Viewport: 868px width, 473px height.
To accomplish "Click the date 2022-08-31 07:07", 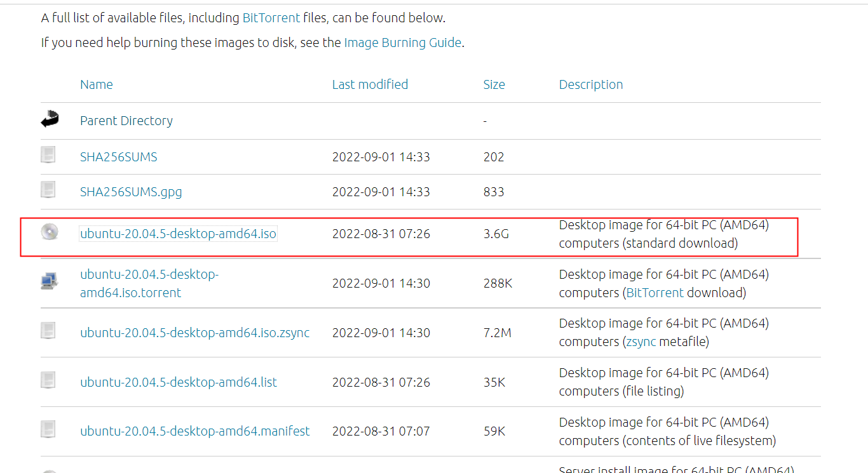I will (381, 432).
